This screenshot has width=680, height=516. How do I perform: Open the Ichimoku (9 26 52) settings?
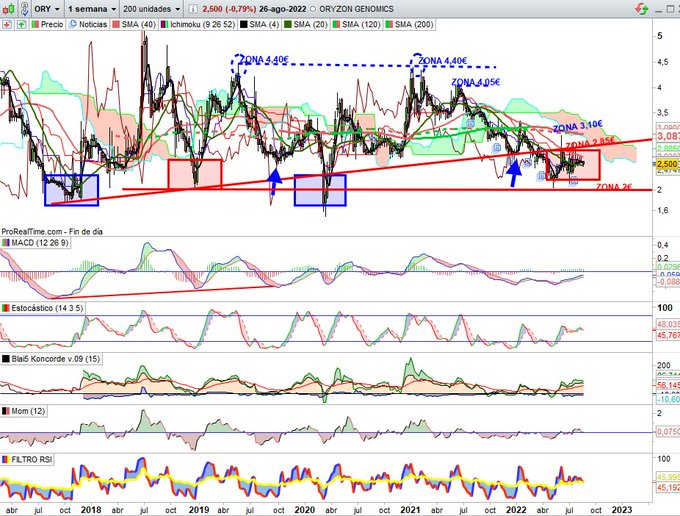point(198,25)
